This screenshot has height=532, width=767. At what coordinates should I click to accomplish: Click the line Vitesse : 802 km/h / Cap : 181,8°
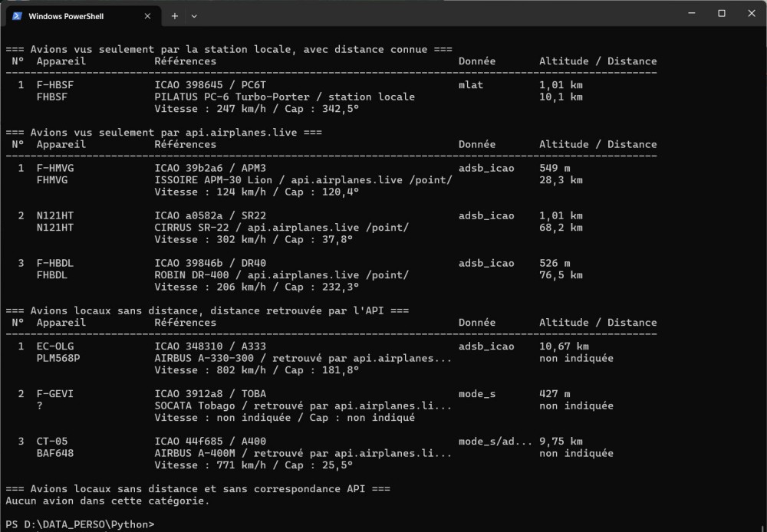pos(257,370)
